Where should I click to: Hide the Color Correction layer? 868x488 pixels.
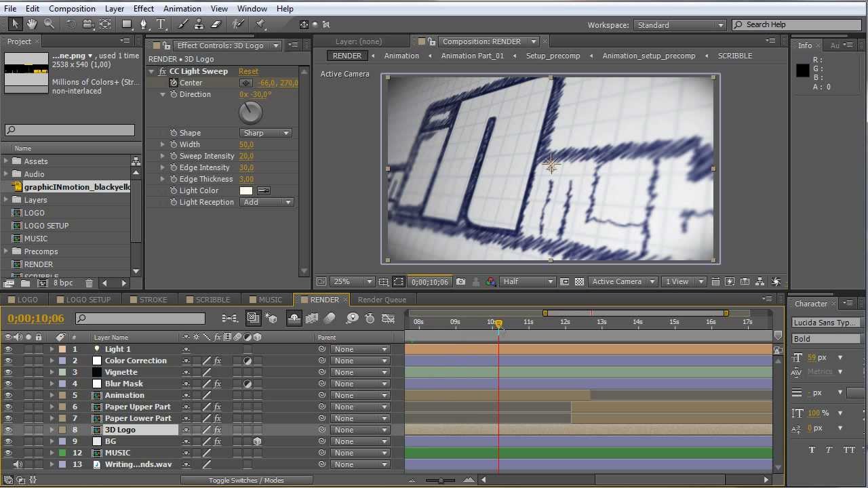(x=8, y=361)
